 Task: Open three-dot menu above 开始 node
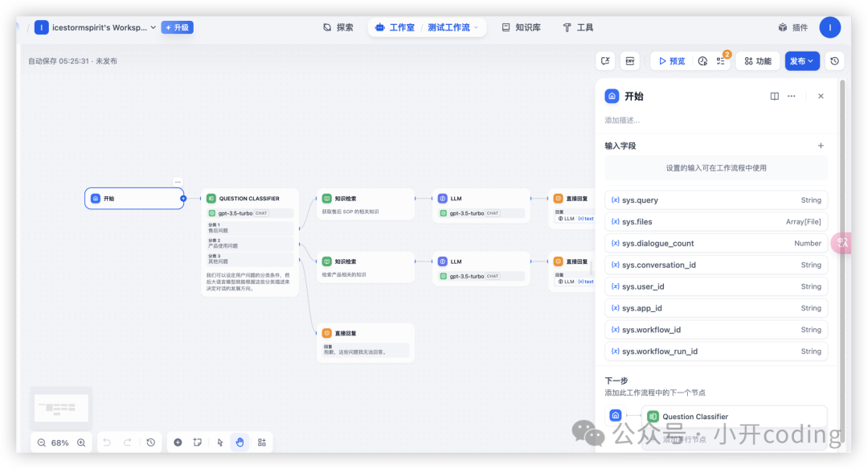pyautogui.click(x=178, y=182)
